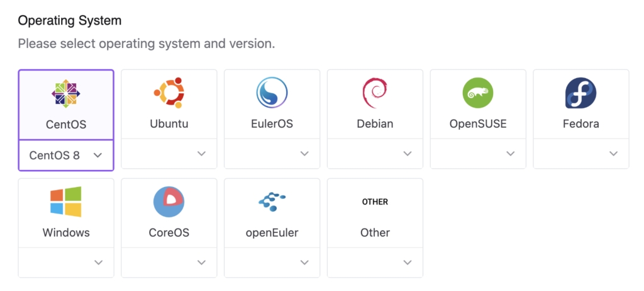Click the Fedora logo icon
The width and height of the screenshot is (644, 291).
pos(580,93)
